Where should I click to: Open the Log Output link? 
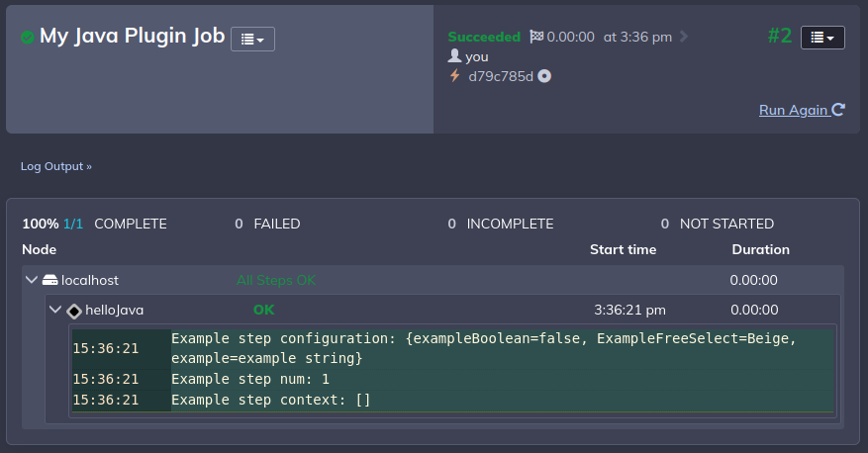click(55, 166)
